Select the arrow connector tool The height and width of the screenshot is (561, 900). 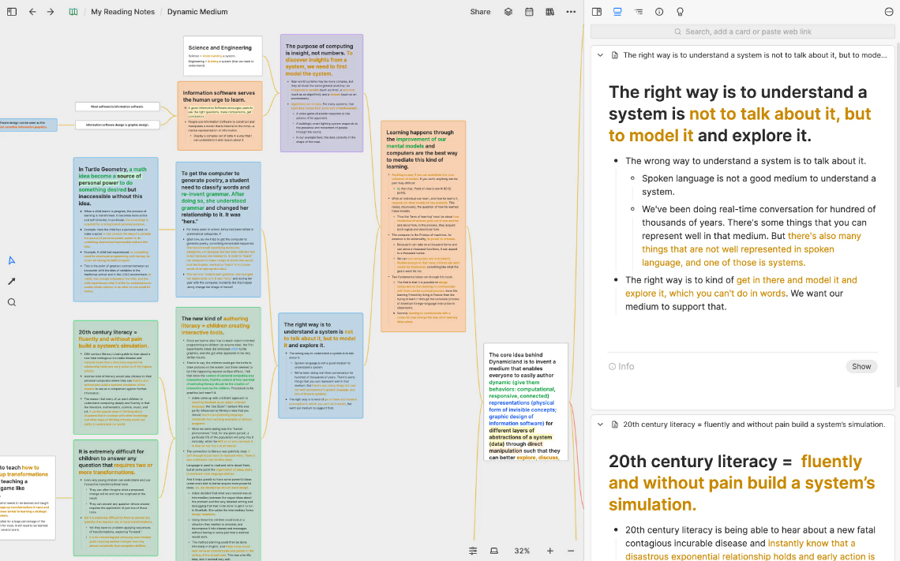pos(12,281)
